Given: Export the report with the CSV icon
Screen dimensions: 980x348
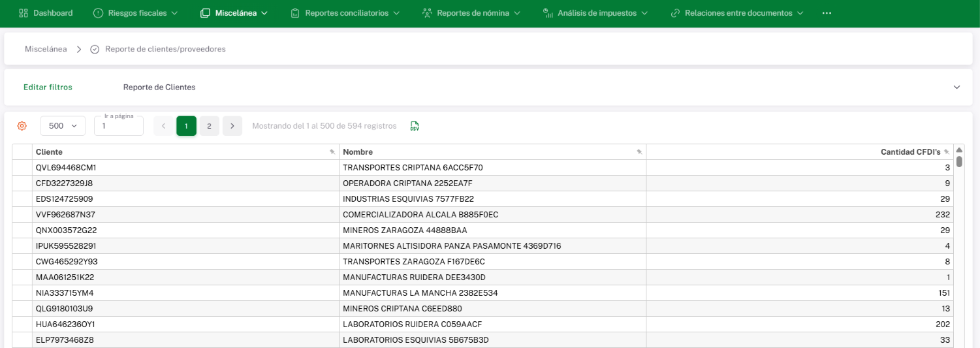Looking at the screenshot, I should [x=415, y=126].
